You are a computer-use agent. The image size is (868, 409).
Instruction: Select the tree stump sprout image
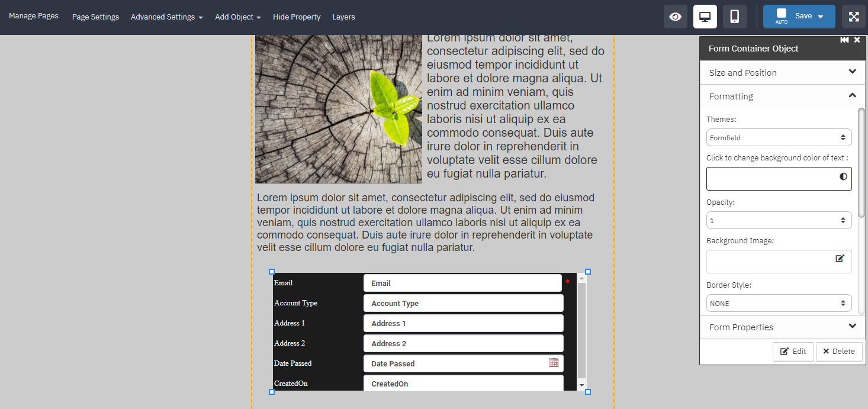(x=339, y=109)
